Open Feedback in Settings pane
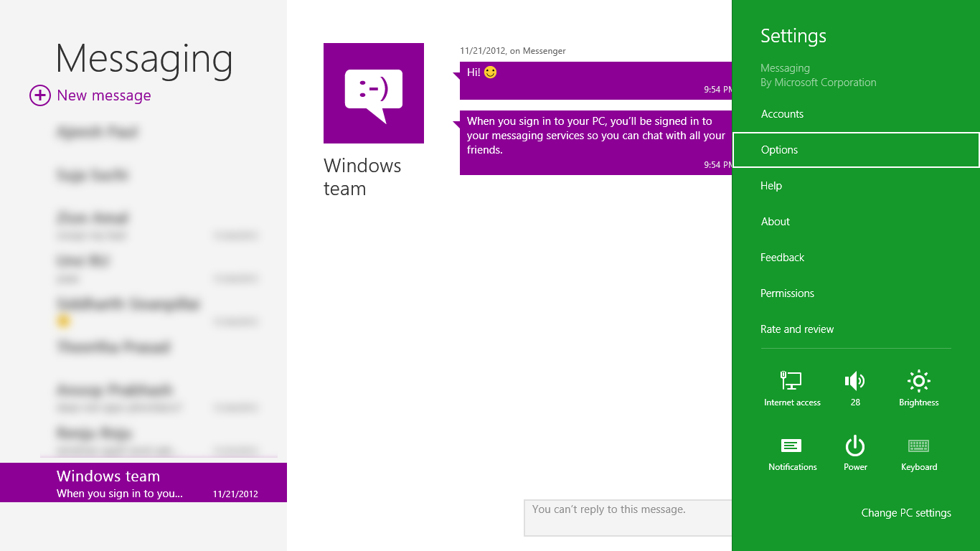 coord(856,258)
